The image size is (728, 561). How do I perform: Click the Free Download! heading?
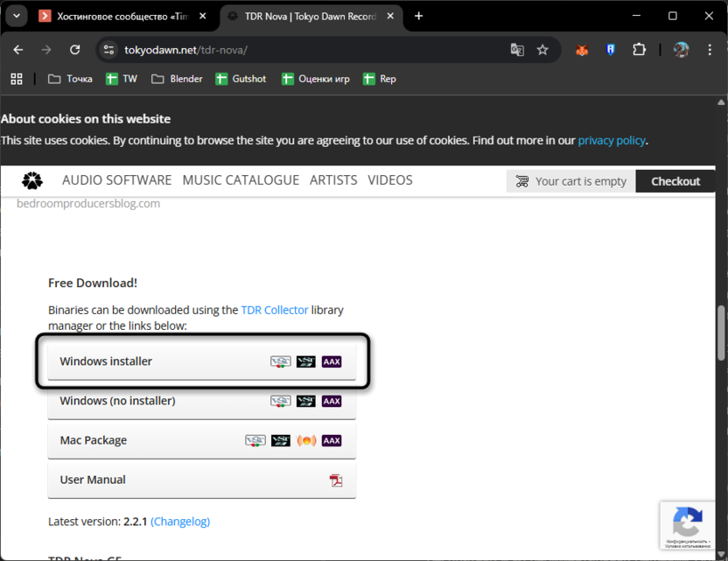(93, 283)
